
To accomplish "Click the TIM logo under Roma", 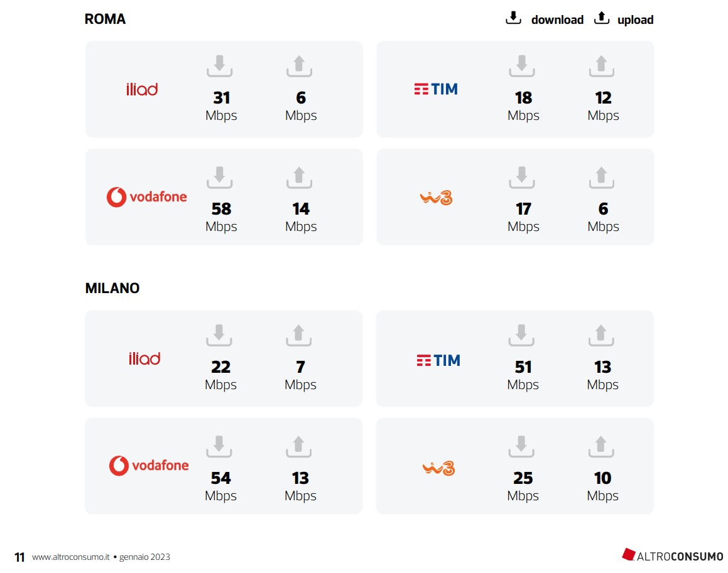I will click(x=436, y=89).
